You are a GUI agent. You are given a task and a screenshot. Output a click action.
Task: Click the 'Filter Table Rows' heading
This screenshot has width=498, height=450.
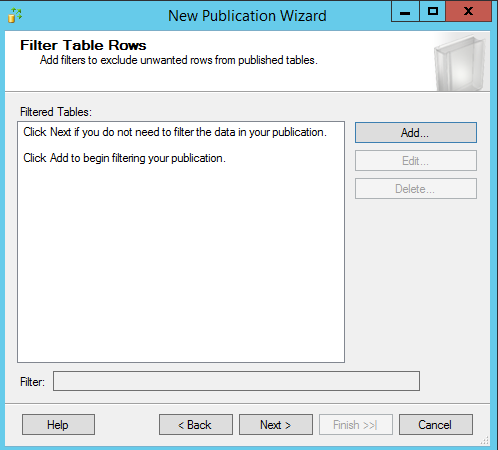[83, 45]
